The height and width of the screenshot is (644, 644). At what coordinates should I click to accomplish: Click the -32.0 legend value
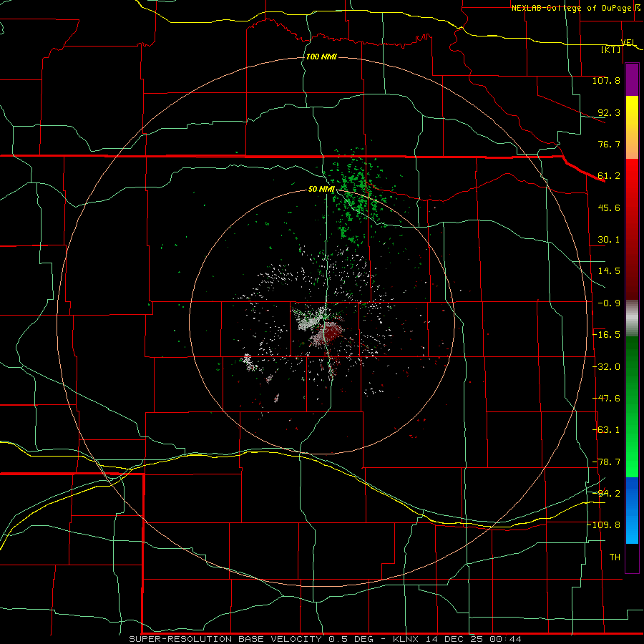[x=607, y=367]
